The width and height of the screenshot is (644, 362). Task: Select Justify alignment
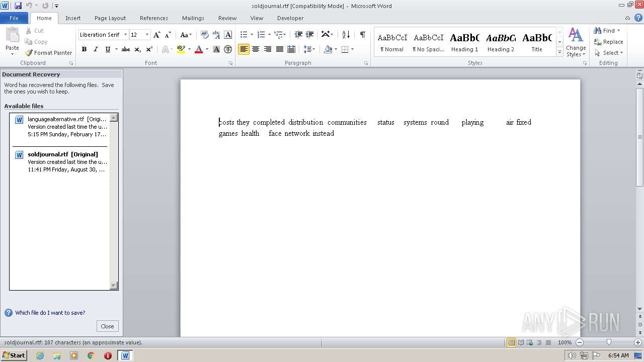click(279, 49)
